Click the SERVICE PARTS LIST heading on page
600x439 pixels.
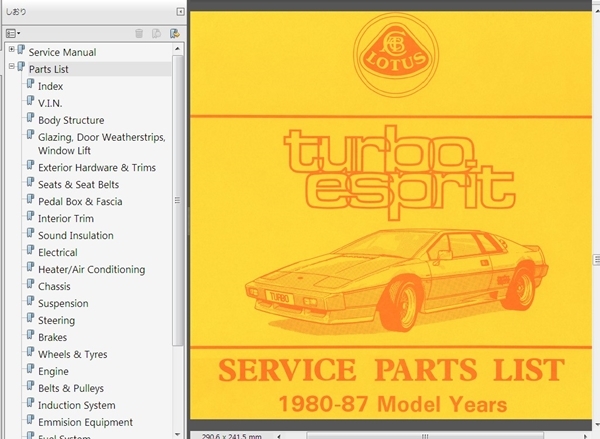(x=391, y=370)
